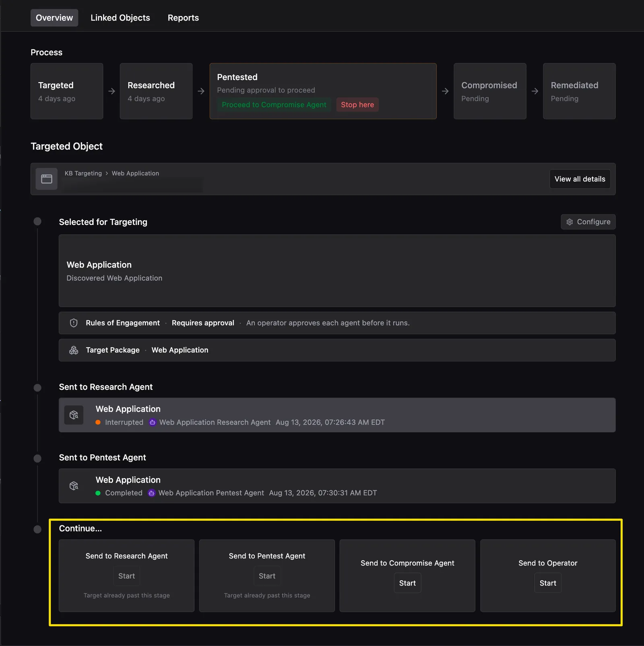The height and width of the screenshot is (646, 644).
Task: Switch to Linked Objects tab
Action: click(120, 18)
